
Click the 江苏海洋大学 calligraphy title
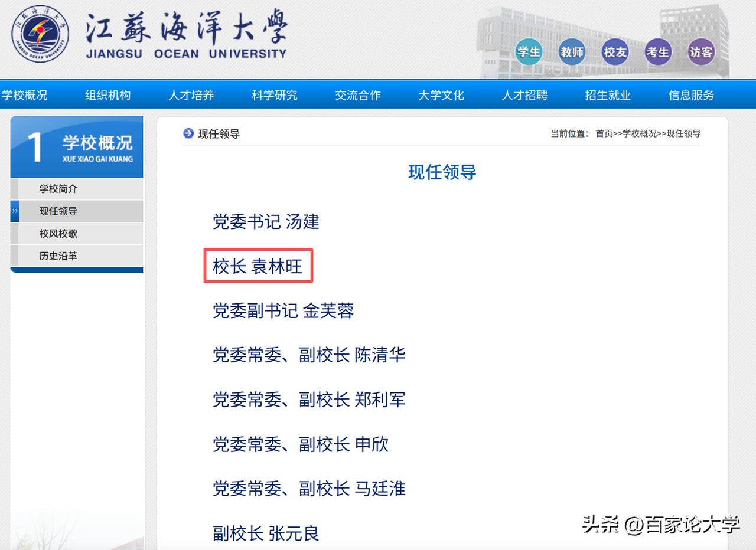187,26
